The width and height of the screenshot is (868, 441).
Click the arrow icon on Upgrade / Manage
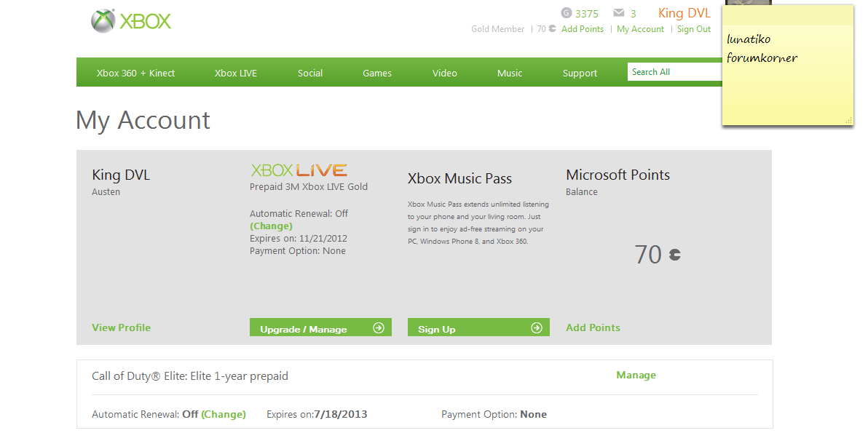(379, 327)
